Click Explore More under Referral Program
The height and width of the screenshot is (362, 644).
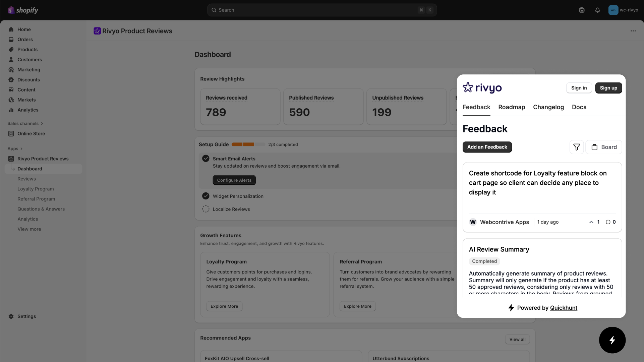(358, 306)
